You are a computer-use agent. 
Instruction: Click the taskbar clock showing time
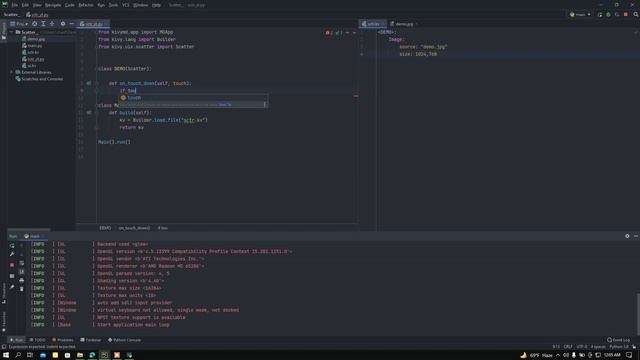pyautogui.click(x=613, y=355)
